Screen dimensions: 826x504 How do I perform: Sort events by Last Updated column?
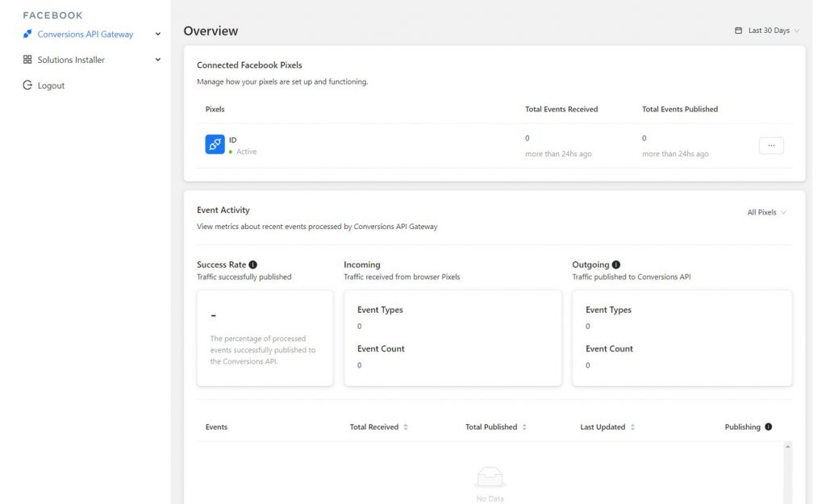(632, 427)
